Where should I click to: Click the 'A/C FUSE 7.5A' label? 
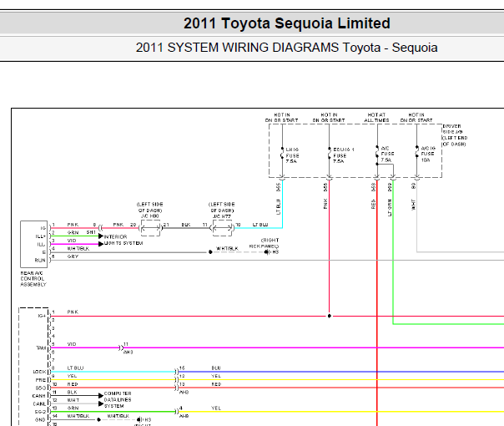point(387,155)
